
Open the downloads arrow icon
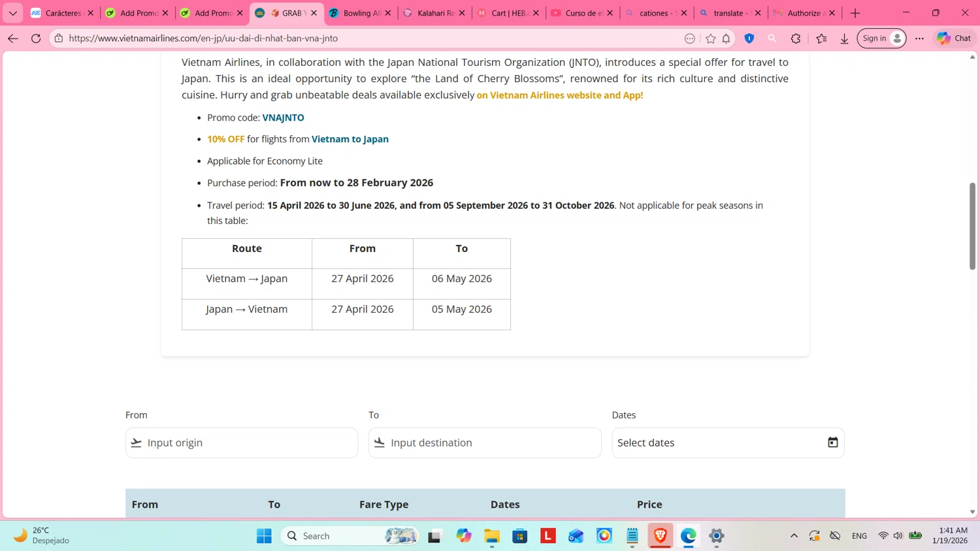(x=844, y=39)
